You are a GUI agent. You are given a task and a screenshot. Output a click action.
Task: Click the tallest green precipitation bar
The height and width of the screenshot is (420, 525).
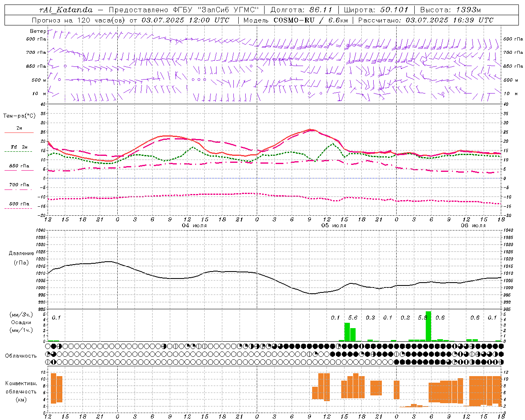pyautogui.click(x=428, y=326)
